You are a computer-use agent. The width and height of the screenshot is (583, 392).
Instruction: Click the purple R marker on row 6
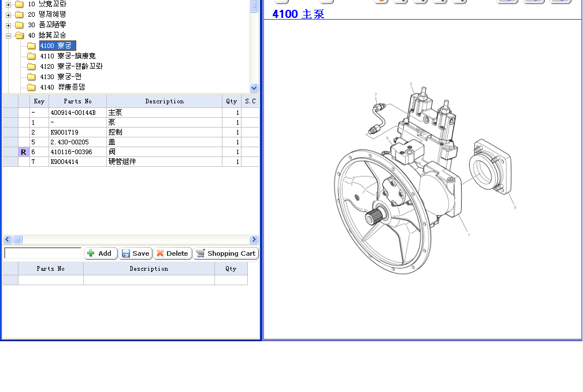click(x=24, y=152)
